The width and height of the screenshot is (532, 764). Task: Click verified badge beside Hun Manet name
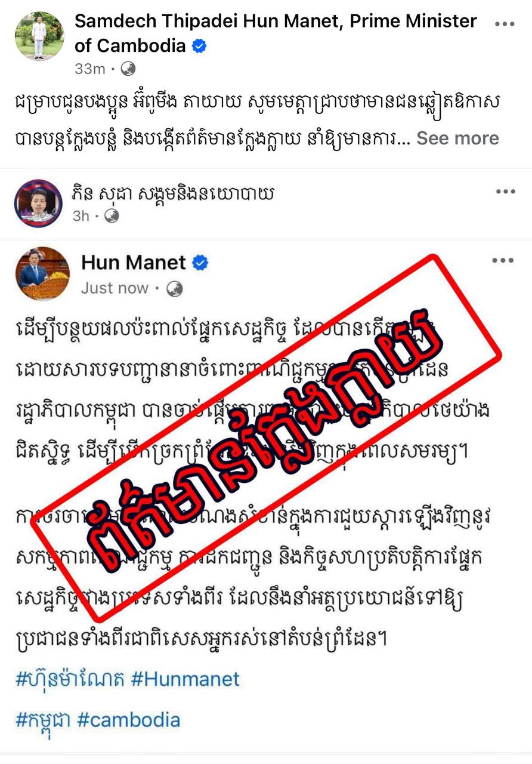click(x=200, y=263)
